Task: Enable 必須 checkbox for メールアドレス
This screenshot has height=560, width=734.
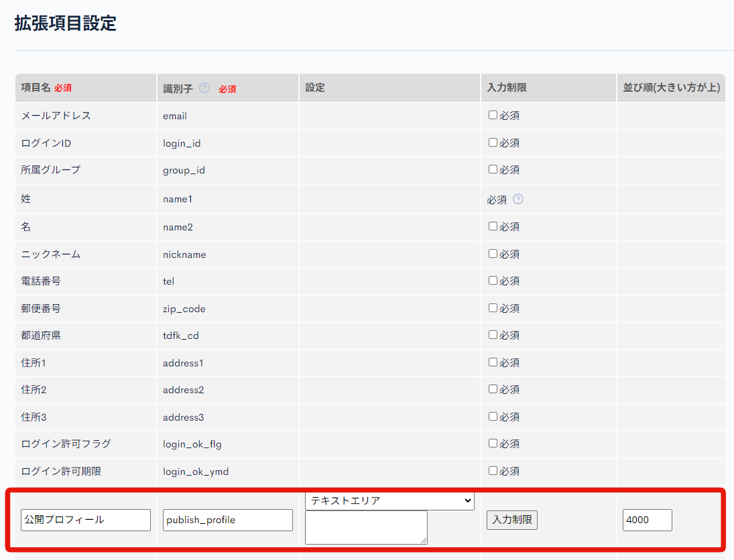Action: coord(493,115)
